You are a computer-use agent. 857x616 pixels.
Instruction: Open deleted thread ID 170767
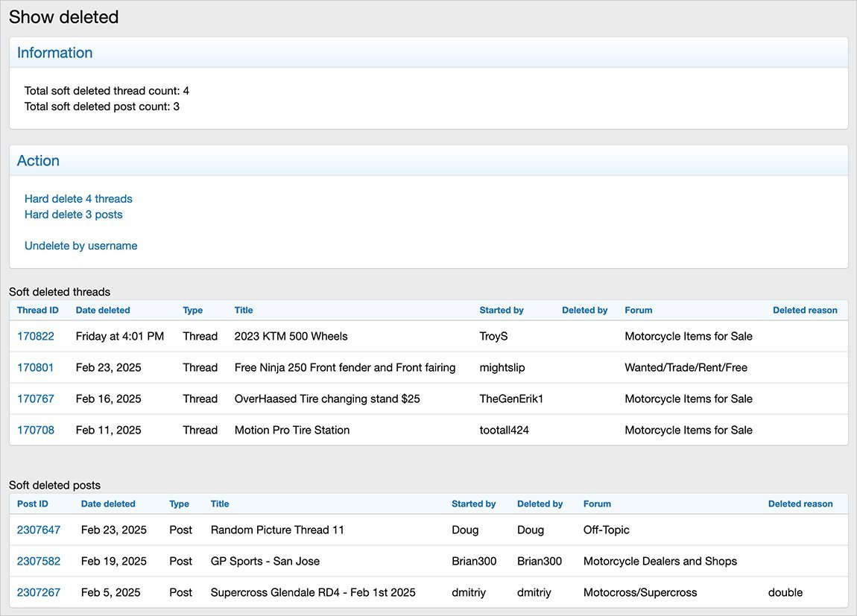(36, 399)
